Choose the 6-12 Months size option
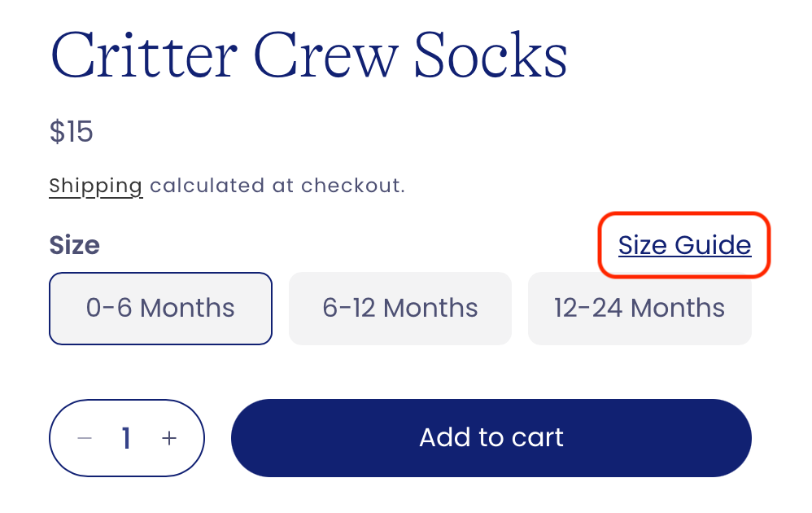The width and height of the screenshot is (812, 513). point(400,309)
